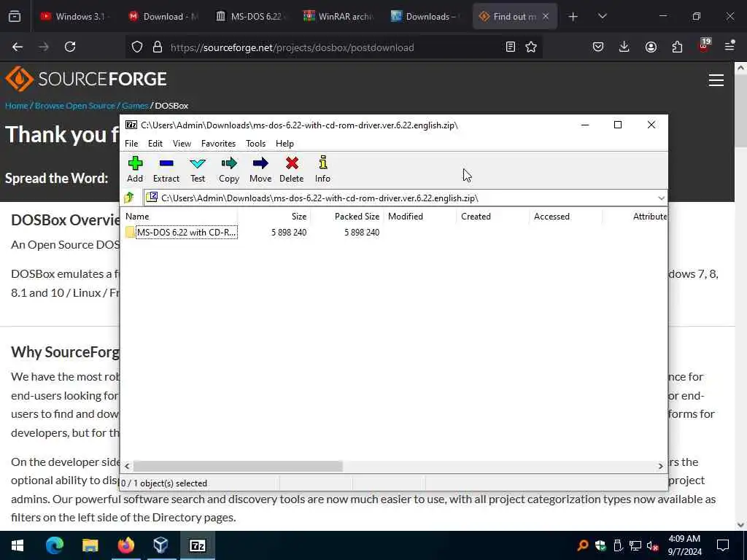Image resolution: width=747 pixels, height=560 pixels.
Task: Open a new Firefox tab
Action: 573,17
